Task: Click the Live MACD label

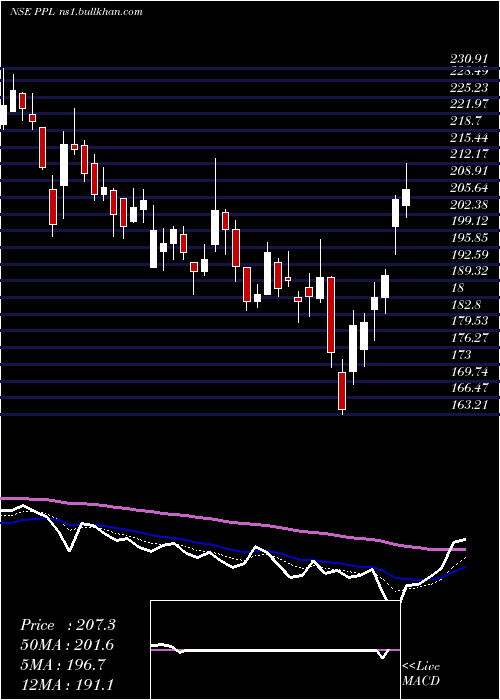Action: click(x=421, y=674)
